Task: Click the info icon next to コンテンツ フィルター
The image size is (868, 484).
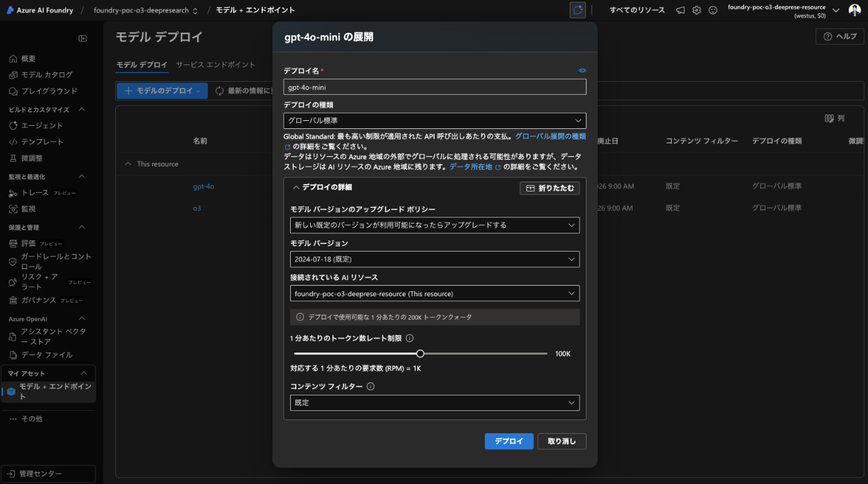Action: pyautogui.click(x=371, y=386)
